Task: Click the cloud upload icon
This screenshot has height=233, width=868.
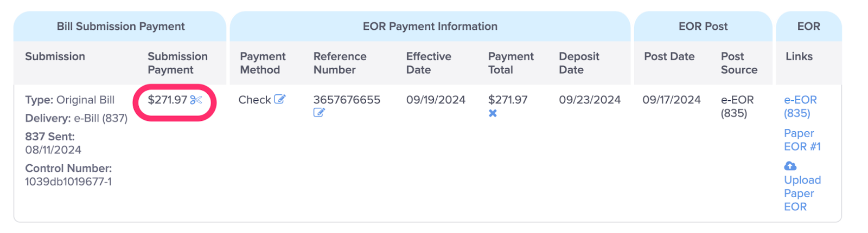Action: click(790, 166)
